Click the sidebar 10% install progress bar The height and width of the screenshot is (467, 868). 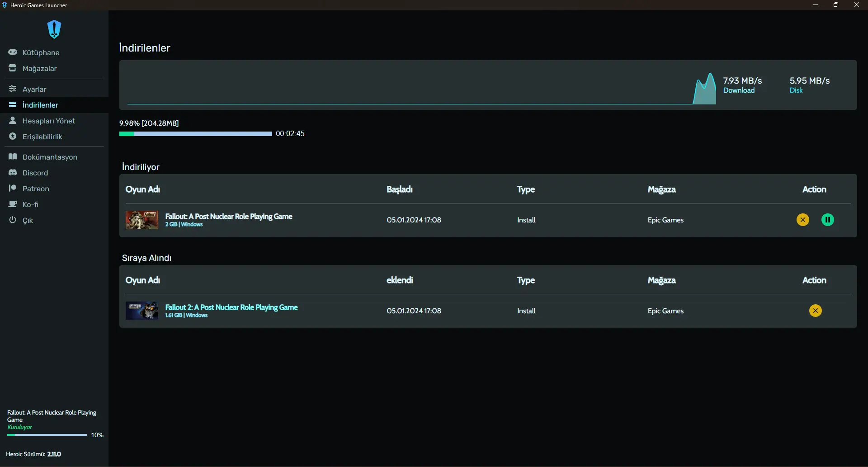tap(47, 435)
